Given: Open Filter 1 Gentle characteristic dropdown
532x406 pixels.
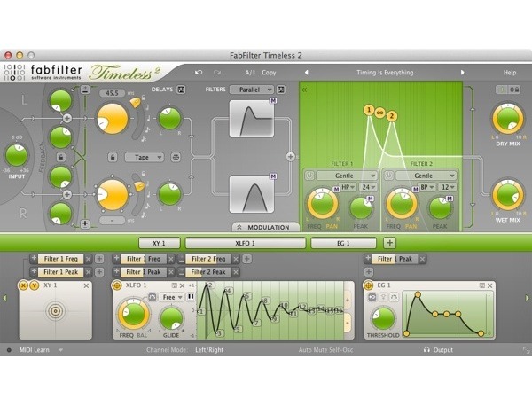Looking at the screenshot, I should point(347,176).
